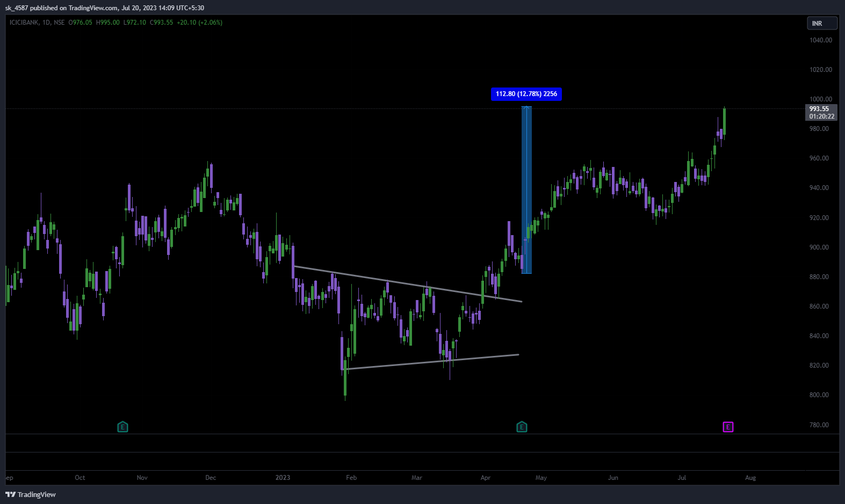
Task: Click the close value C993.55
Action: click(x=161, y=23)
